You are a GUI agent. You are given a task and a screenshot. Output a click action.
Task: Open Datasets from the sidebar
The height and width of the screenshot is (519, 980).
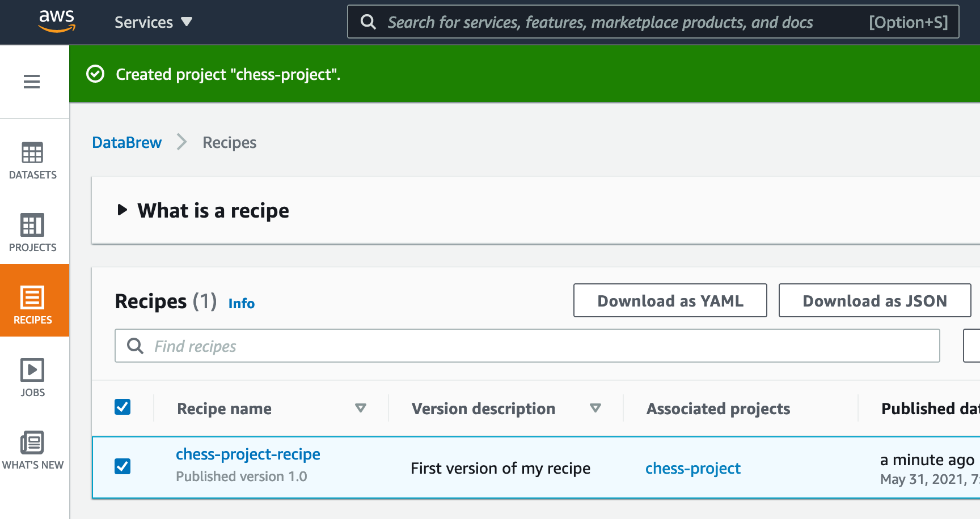pos(33,160)
